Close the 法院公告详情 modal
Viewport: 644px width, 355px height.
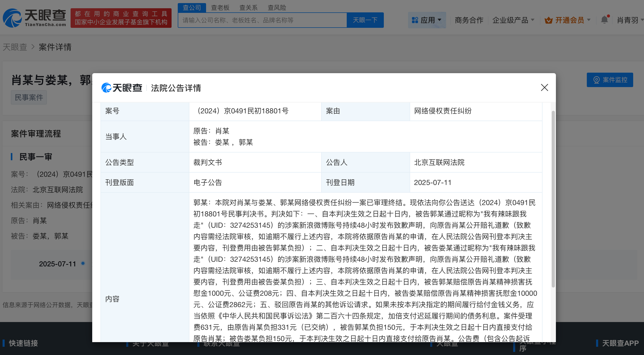544,88
